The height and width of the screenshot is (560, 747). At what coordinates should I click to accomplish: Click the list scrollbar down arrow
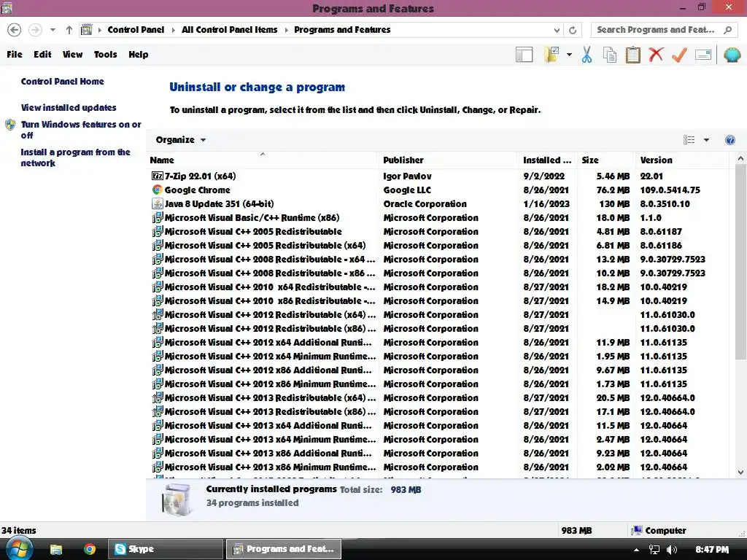click(740, 472)
